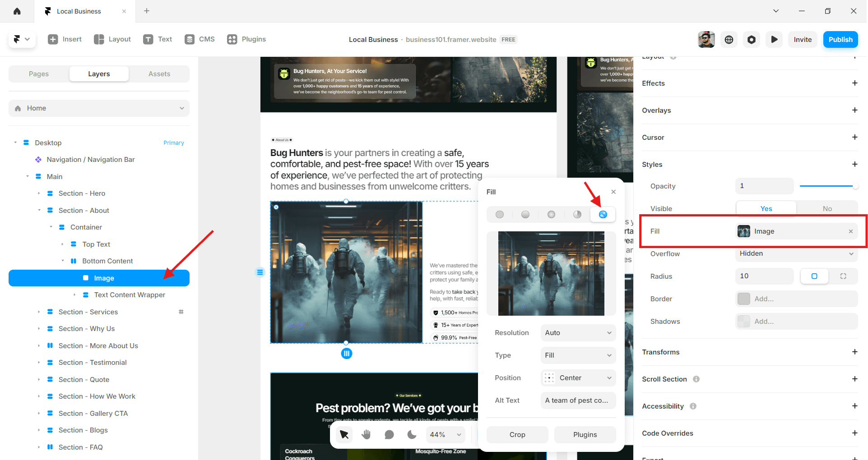Select the Text tool
The width and height of the screenshot is (868, 460).
(158, 39)
